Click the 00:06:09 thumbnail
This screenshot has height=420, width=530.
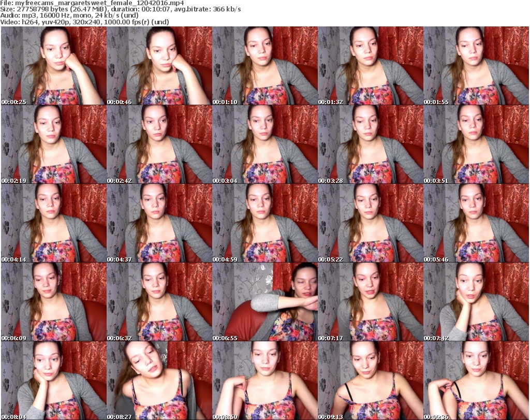click(54, 302)
